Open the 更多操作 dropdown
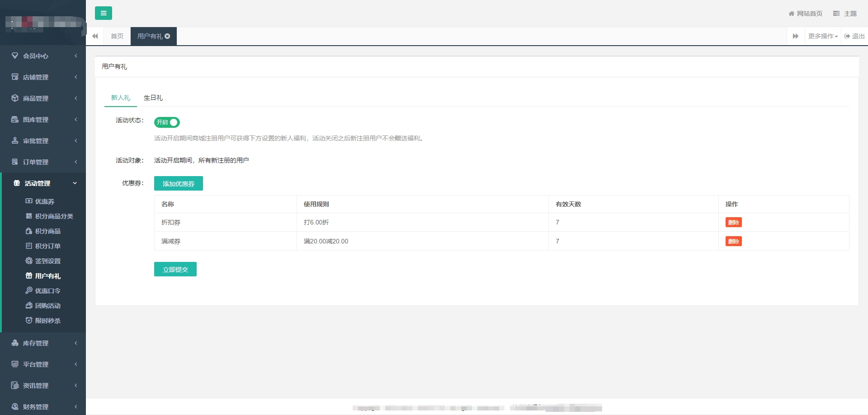868x415 pixels. (x=823, y=36)
